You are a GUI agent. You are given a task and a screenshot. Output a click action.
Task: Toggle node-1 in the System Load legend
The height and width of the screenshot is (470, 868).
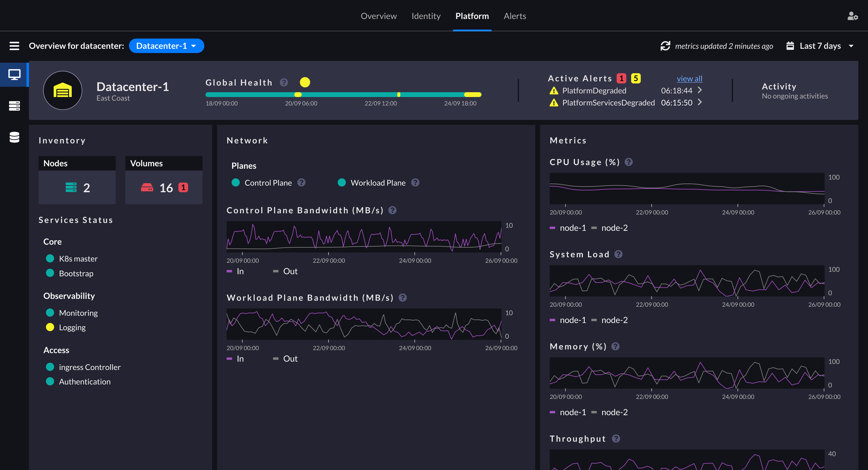point(568,320)
